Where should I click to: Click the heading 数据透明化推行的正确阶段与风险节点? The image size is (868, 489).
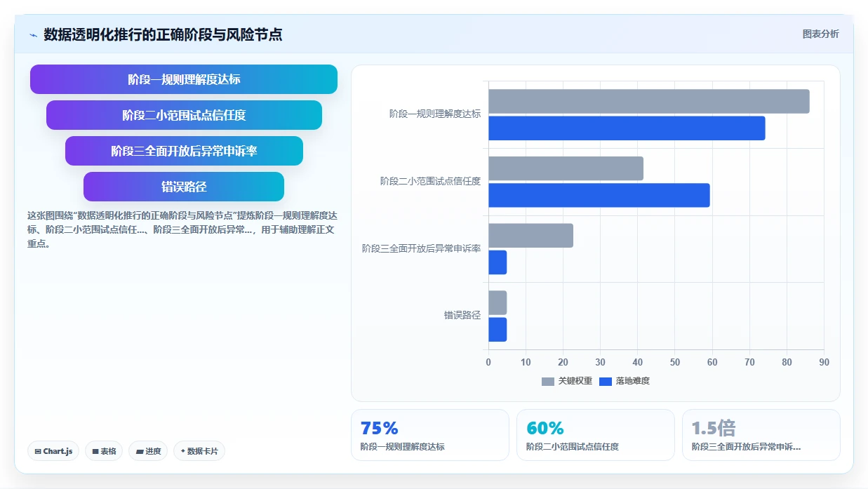163,34
